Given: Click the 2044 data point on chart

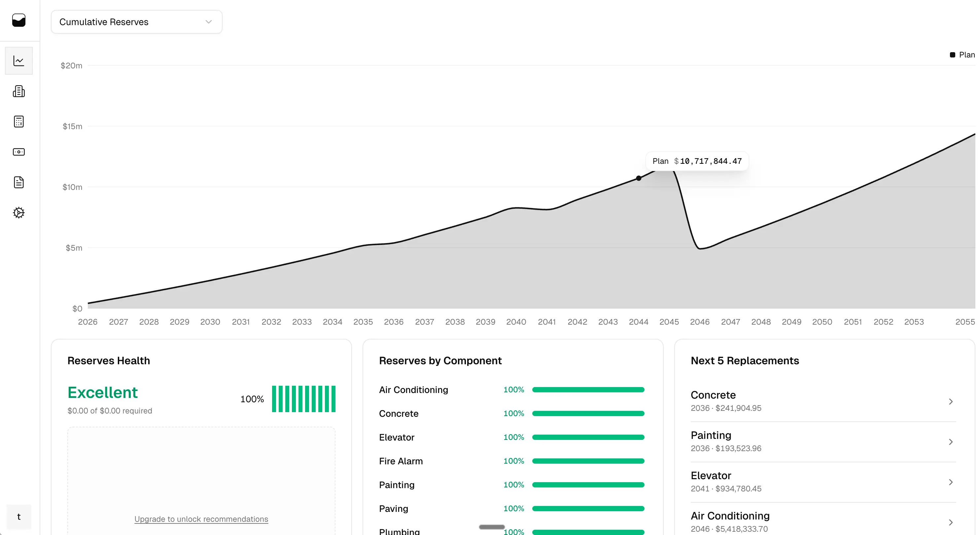Looking at the screenshot, I should (x=638, y=178).
